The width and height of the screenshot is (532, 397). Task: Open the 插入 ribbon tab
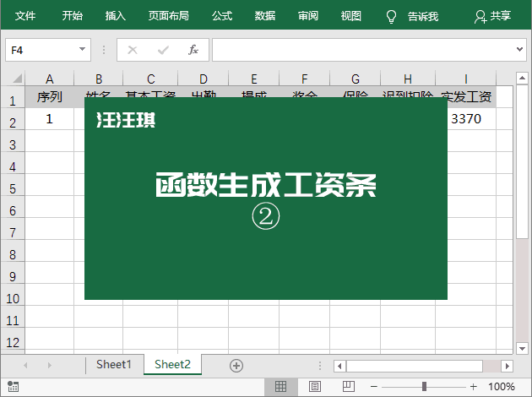(116, 16)
